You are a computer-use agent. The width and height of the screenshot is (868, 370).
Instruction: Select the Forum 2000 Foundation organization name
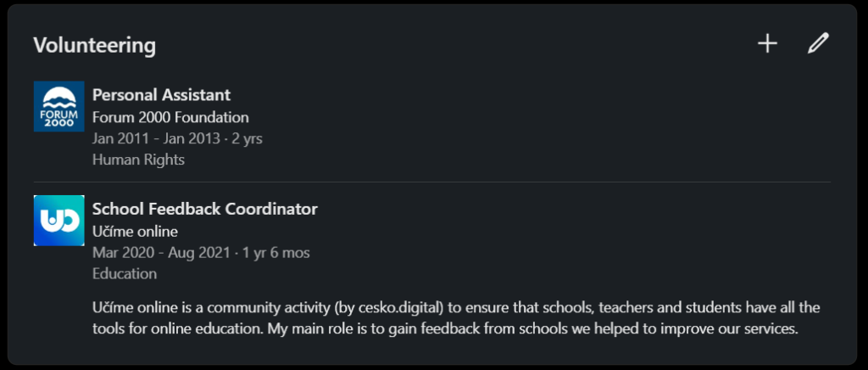click(x=170, y=117)
